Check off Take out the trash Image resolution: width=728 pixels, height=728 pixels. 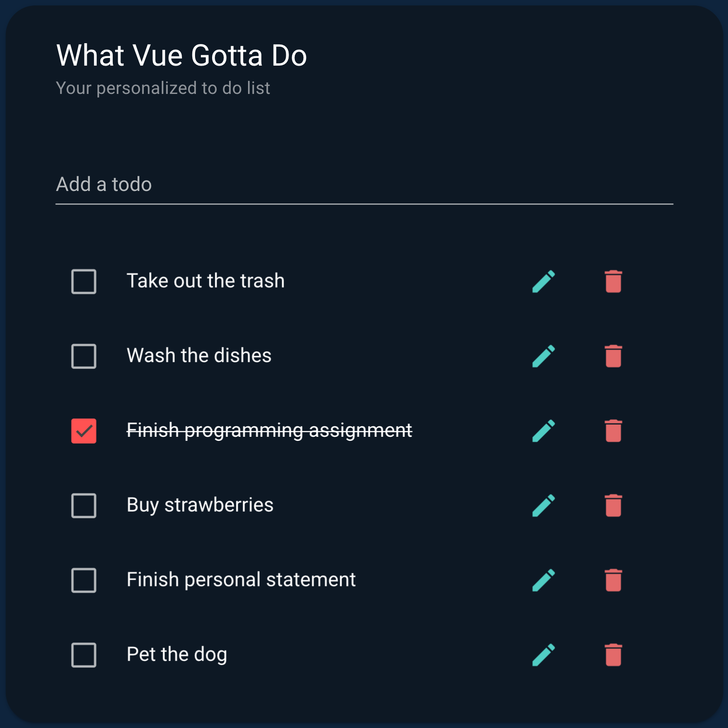tap(84, 282)
